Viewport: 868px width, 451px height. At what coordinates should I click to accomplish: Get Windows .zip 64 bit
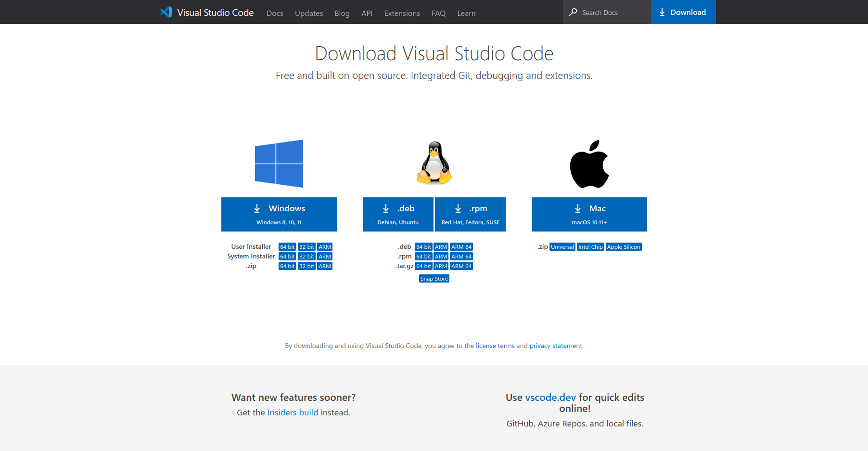(287, 266)
